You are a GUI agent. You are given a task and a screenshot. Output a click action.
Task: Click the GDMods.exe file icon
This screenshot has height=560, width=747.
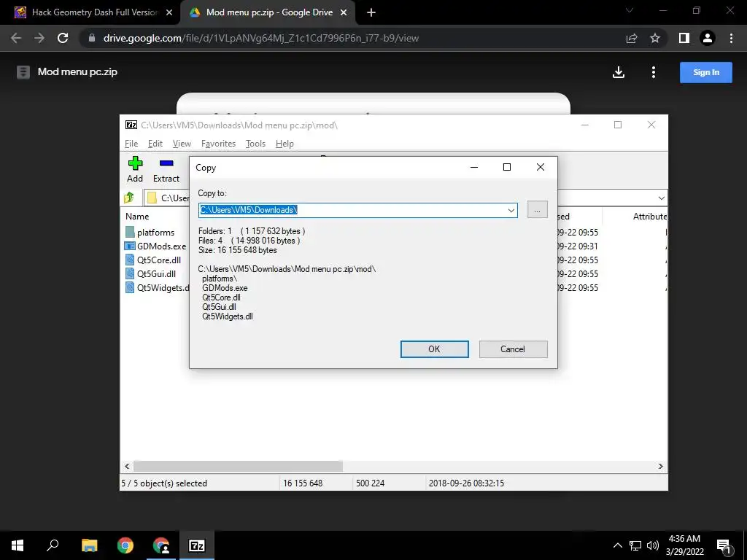point(130,246)
